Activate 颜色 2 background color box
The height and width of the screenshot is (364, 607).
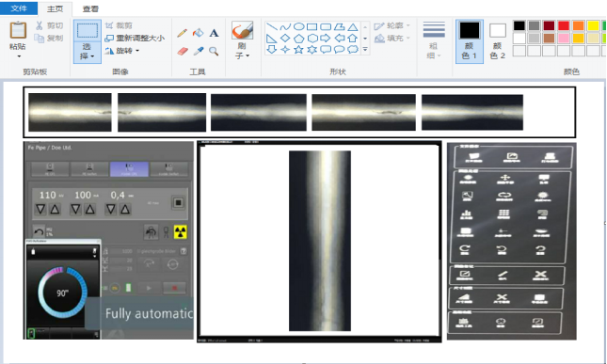498,41
